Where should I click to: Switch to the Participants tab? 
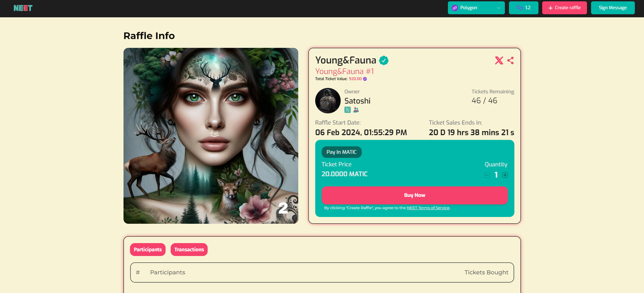[148, 250]
